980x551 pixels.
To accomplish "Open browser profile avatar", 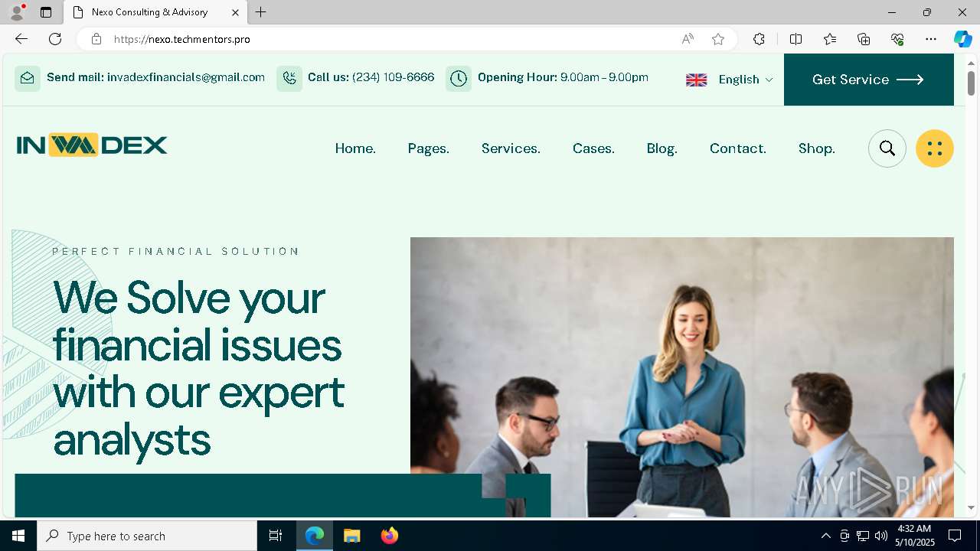I will click(x=17, y=12).
